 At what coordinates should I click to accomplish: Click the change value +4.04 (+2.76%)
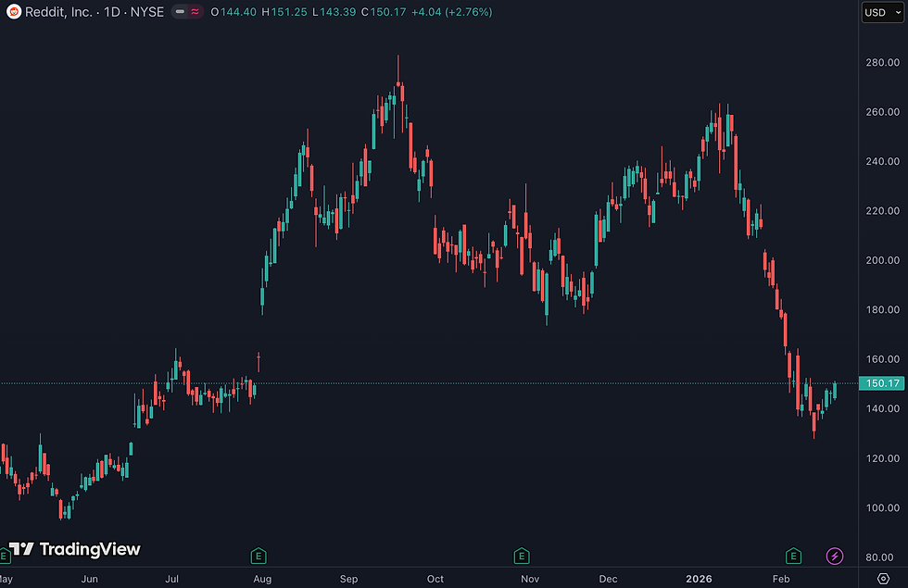[x=452, y=12]
